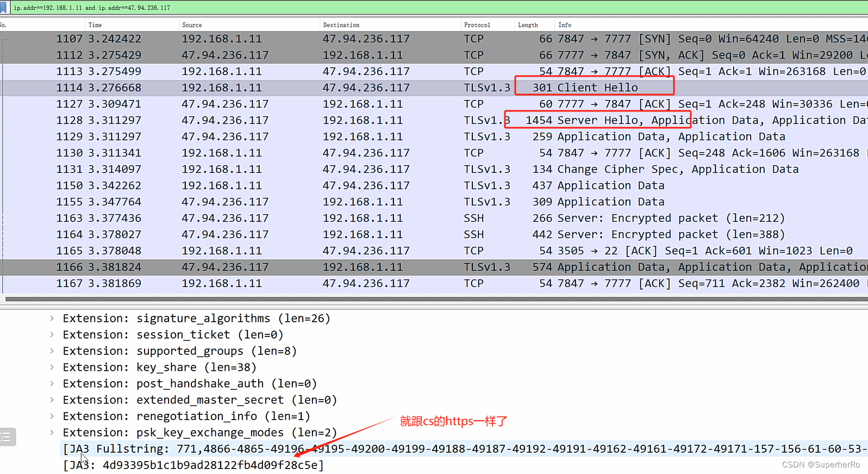Expand key_share extension

tap(52, 367)
